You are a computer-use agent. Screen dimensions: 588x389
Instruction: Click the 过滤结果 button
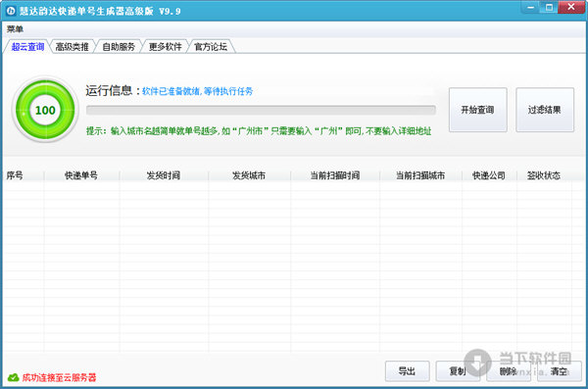545,110
